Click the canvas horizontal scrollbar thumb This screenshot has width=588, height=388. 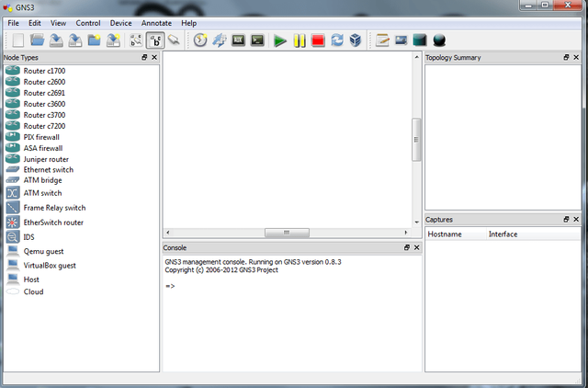click(287, 233)
